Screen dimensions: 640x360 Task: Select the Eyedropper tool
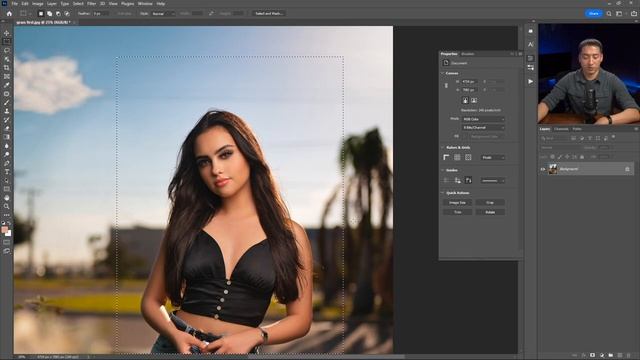pyautogui.click(x=7, y=85)
